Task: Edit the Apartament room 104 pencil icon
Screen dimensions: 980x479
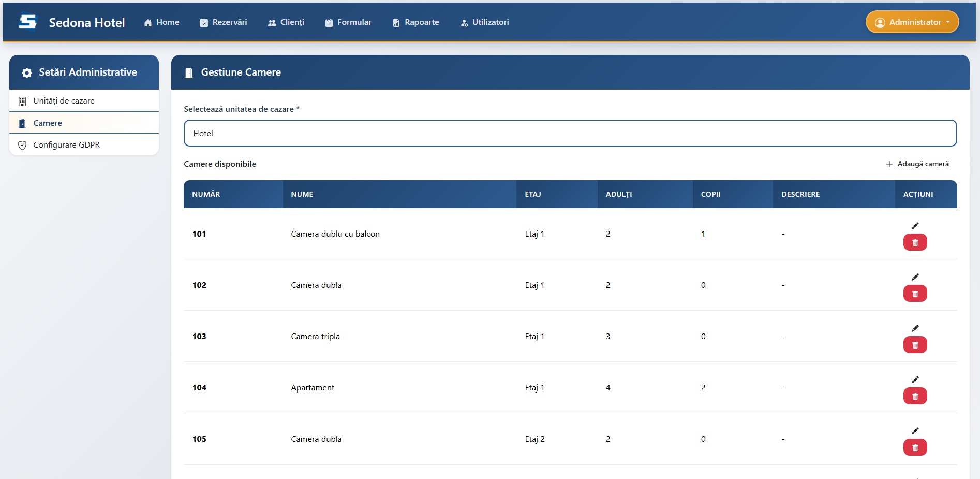Action: click(915, 380)
